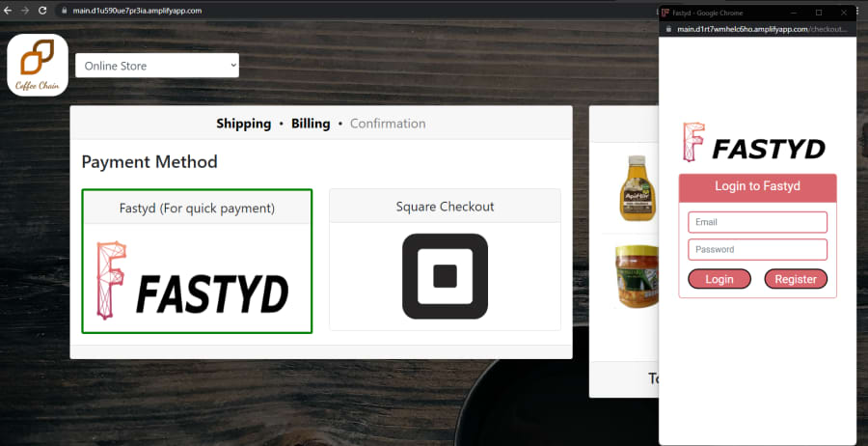Click the Fastyd logo in popup window
Image resolution: width=868 pixels, height=446 pixels.
pyautogui.click(x=754, y=142)
